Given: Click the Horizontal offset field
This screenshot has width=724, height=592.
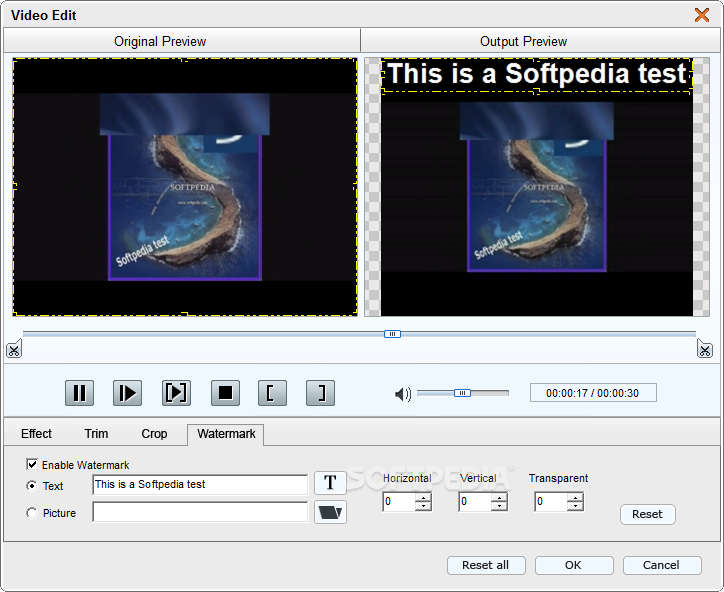Looking at the screenshot, I should pos(399,501).
